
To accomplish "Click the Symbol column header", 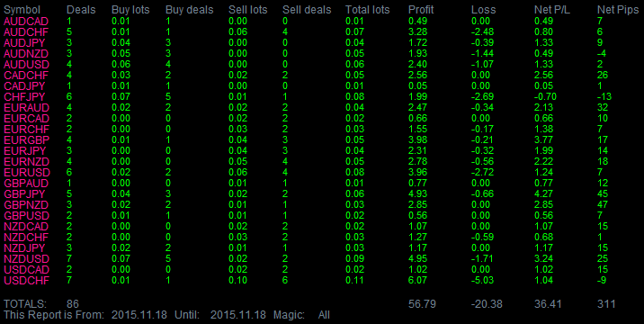I will (x=22, y=10).
